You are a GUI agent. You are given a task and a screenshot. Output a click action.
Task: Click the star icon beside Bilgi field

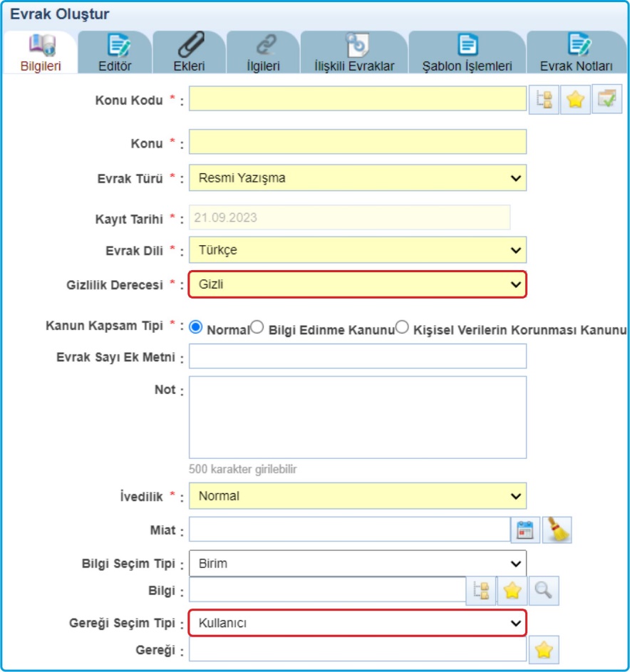[512, 591]
